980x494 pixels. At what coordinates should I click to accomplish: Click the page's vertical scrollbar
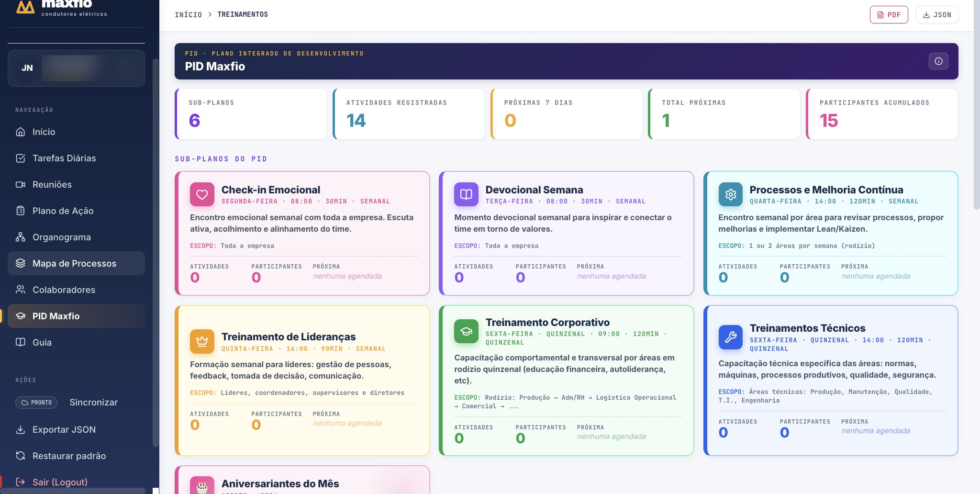(977, 105)
